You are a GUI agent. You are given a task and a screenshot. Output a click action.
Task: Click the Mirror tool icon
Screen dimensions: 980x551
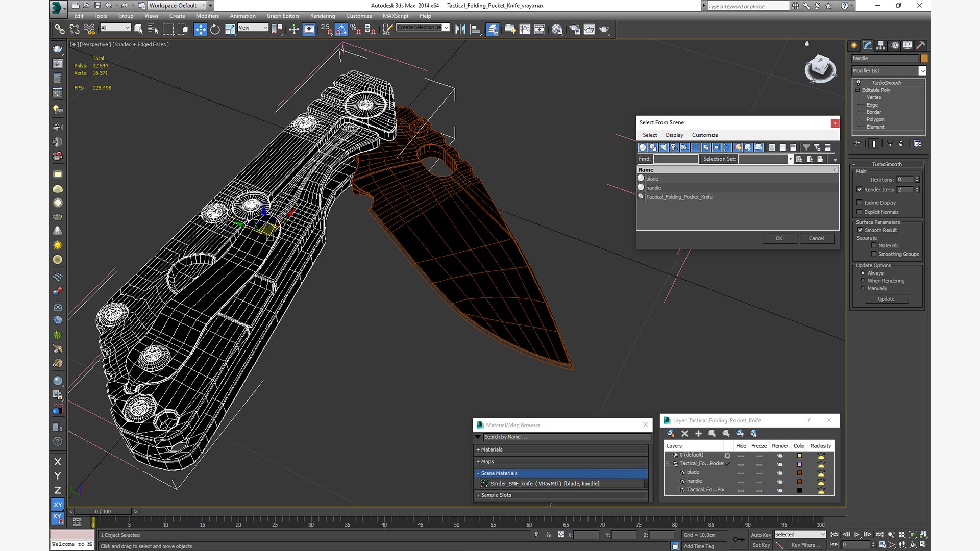click(x=460, y=29)
